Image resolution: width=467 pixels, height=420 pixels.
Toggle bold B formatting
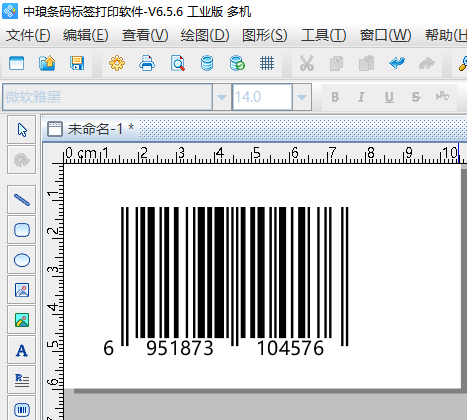(335, 97)
